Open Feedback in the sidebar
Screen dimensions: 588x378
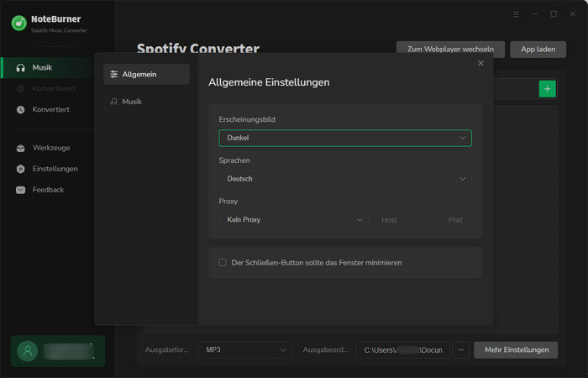(x=47, y=190)
